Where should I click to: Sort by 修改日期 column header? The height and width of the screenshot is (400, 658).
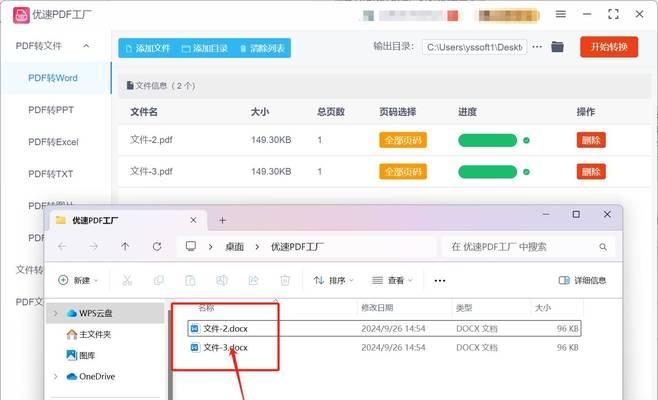[377, 308]
